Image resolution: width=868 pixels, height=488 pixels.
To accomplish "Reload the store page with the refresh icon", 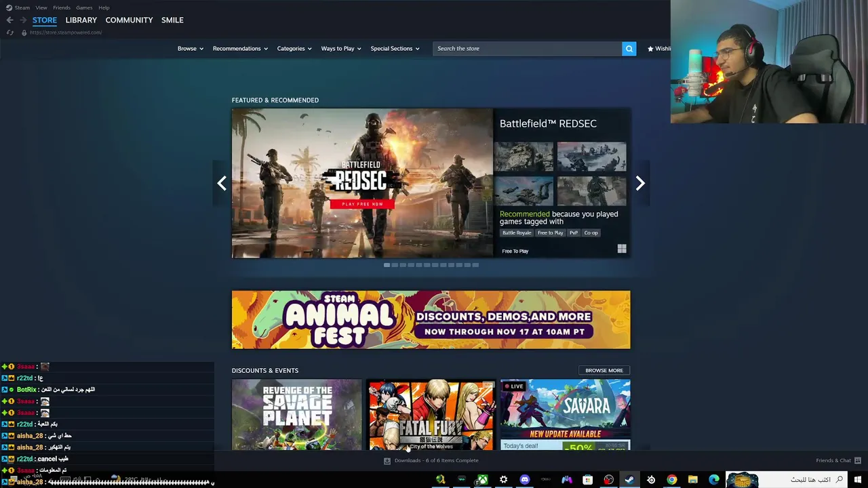I will [x=9, y=33].
